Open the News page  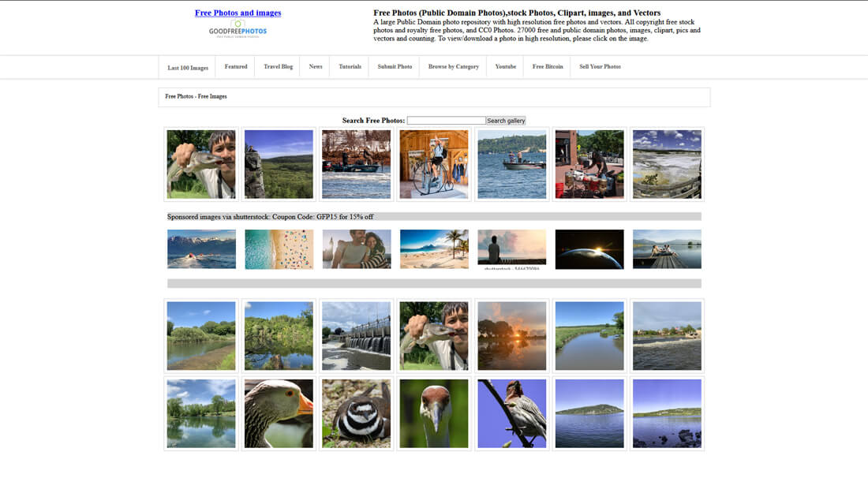(315, 66)
